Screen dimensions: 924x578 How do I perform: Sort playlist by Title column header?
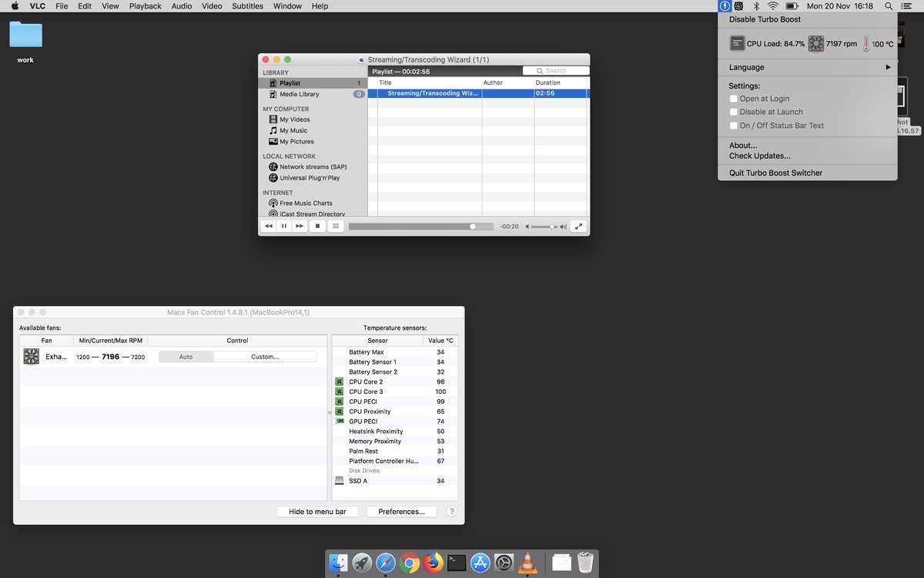pyautogui.click(x=429, y=82)
